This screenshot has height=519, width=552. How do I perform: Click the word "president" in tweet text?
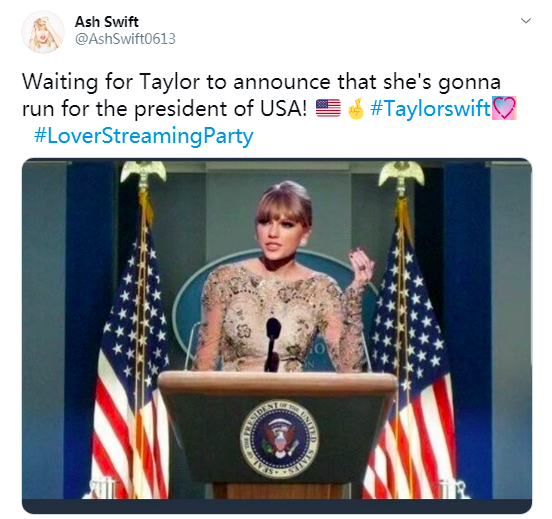182,108
